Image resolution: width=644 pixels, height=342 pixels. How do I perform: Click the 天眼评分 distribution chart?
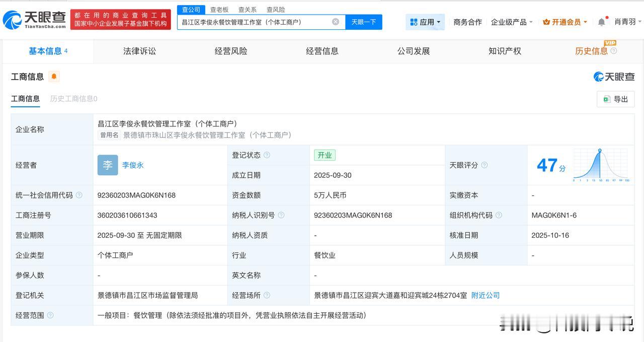coord(601,165)
